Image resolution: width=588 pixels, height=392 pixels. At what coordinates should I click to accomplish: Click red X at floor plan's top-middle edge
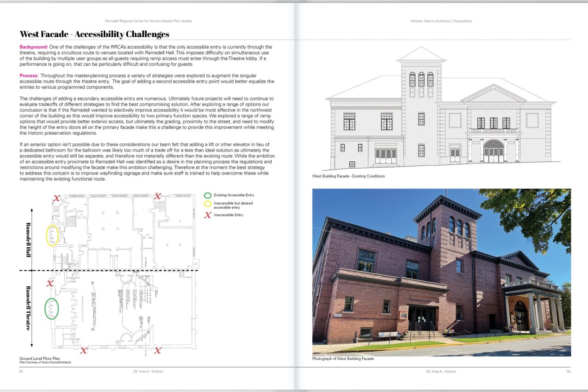coord(158,196)
